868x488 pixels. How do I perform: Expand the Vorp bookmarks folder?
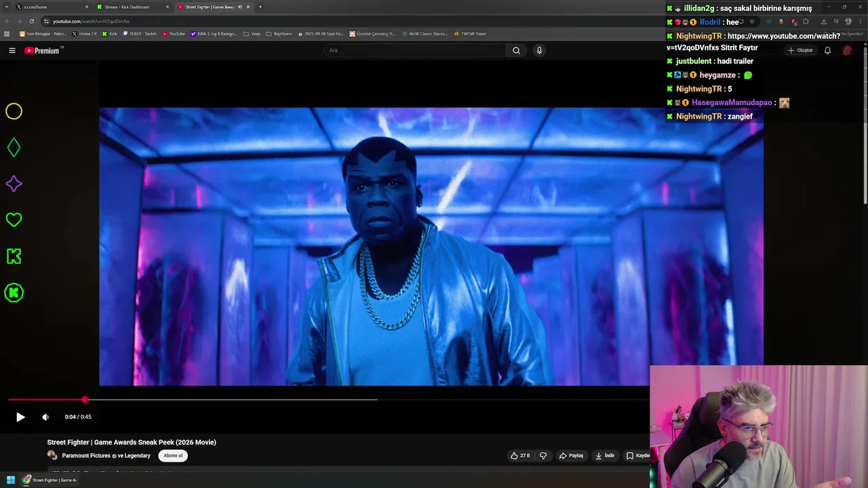252,33
